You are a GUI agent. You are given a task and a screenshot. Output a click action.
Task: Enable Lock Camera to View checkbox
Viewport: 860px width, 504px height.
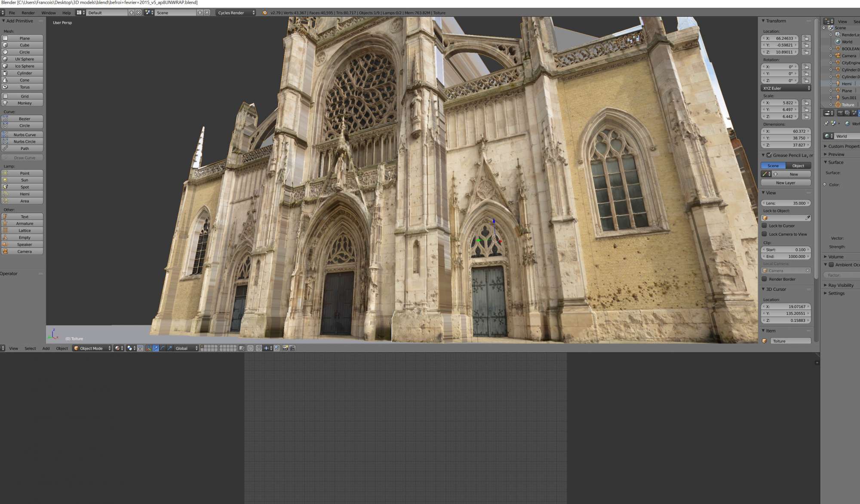(765, 234)
